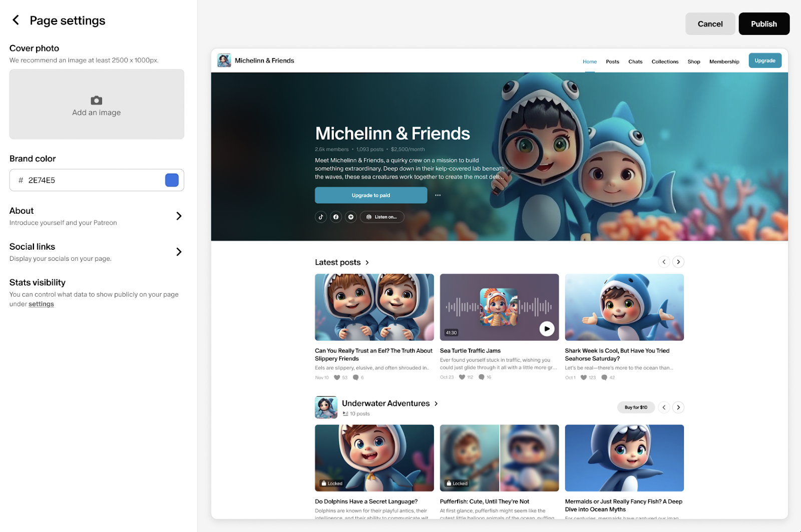Open the Mermaids post thumbnail
The height and width of the screenshot is (532, 801).
624,458
